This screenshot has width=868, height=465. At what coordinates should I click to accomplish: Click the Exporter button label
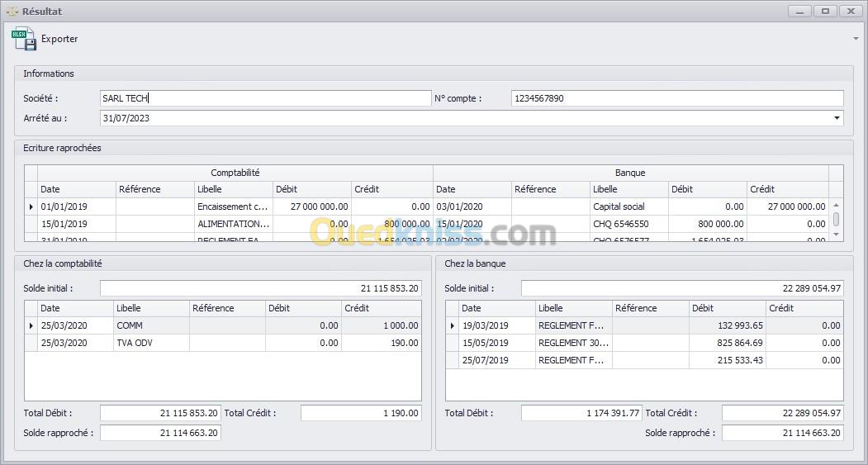[59, 39]
